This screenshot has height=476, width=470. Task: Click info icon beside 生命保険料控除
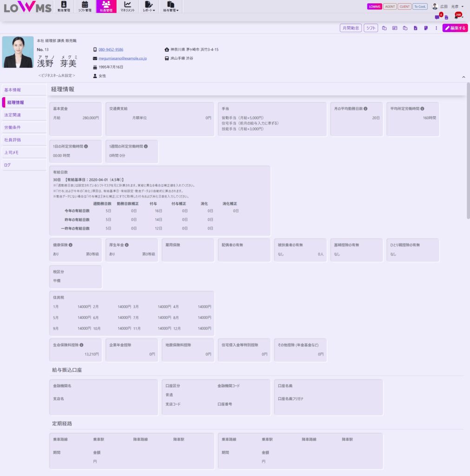(x=82, y=345)
